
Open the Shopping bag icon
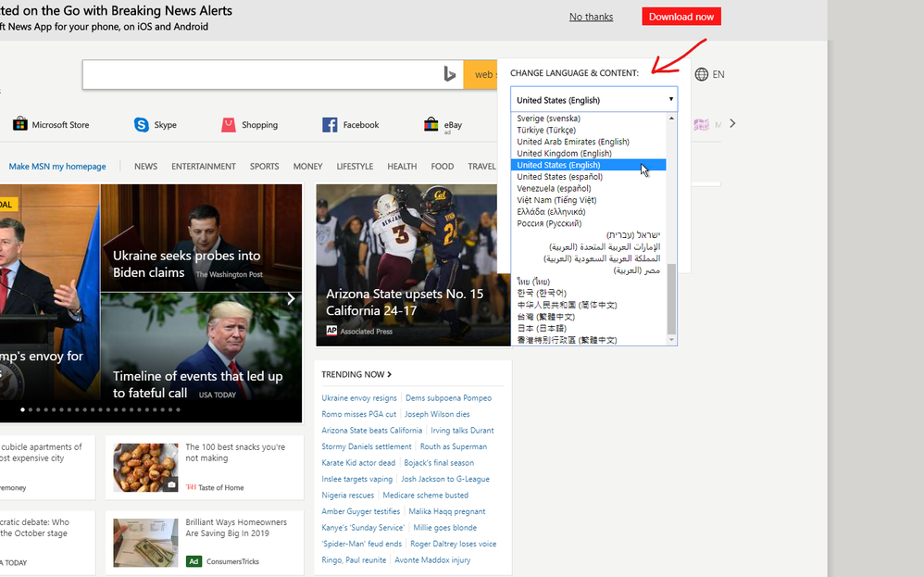point(229,124)
